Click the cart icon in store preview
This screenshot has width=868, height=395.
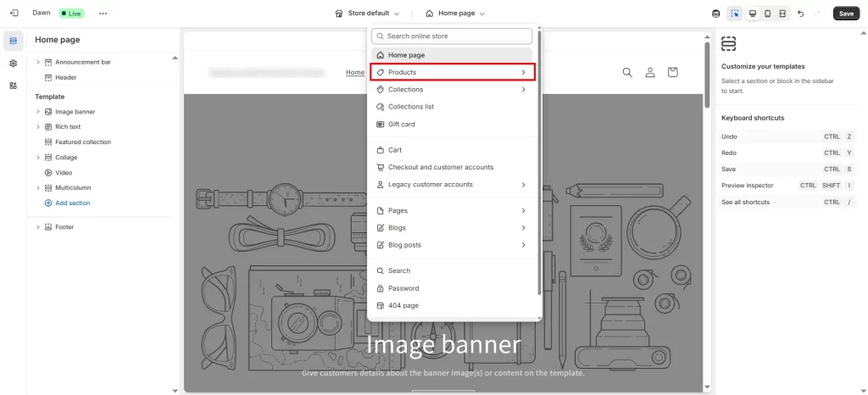coord(672,73)
